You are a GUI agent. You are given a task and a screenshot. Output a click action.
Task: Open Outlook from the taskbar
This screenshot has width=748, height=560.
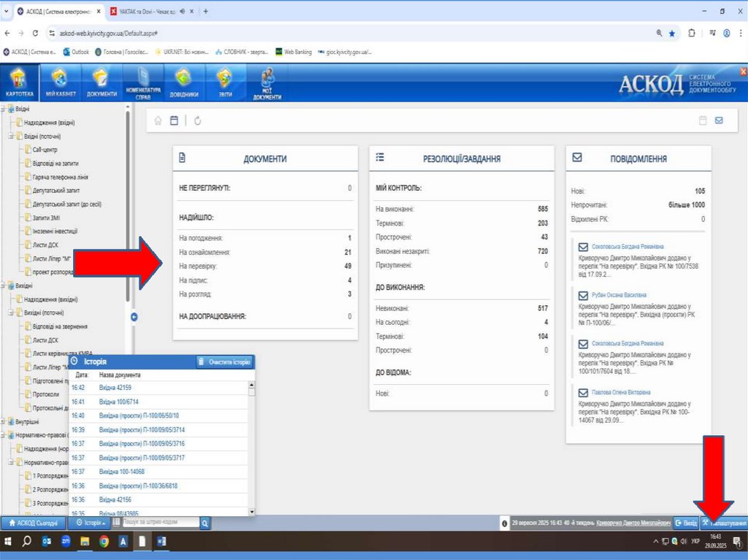click(46, 542)
